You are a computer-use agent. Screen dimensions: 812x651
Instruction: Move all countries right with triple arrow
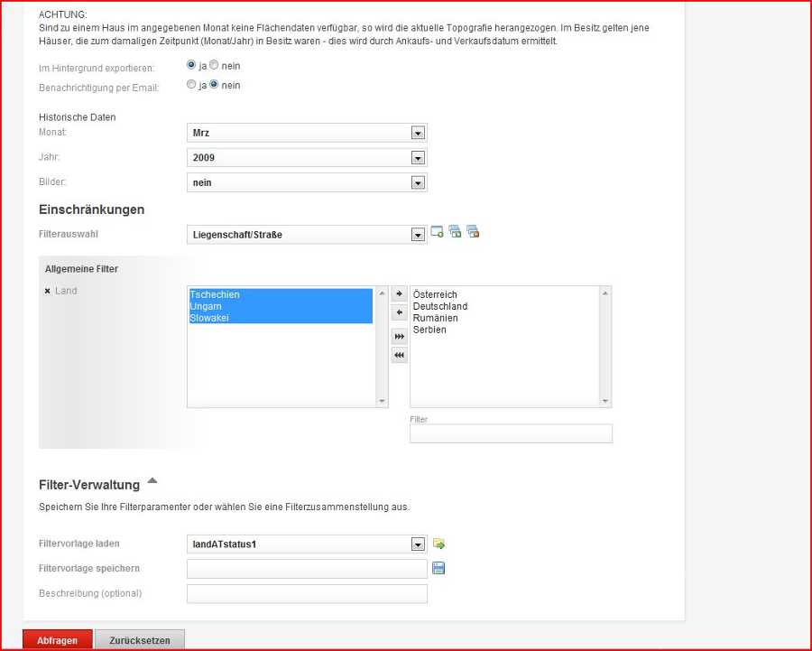(x=400, y=336)
